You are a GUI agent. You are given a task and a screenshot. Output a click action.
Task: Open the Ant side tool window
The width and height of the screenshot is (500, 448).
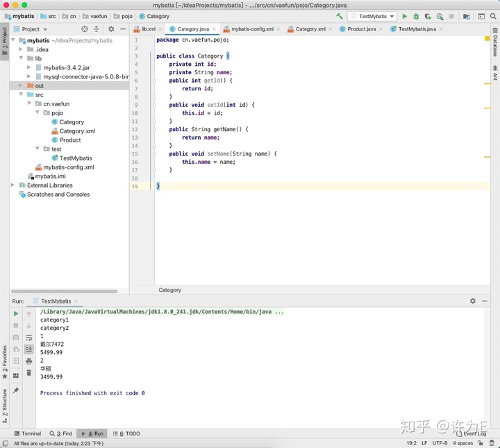tap(495, 73)
